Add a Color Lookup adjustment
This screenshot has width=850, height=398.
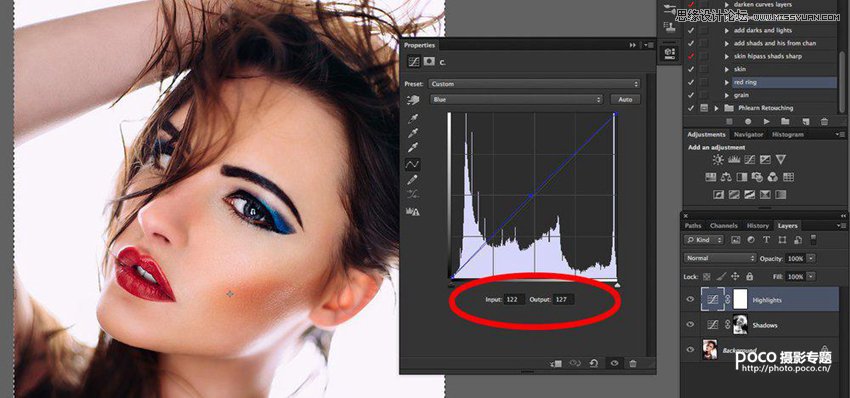point(789,177)
